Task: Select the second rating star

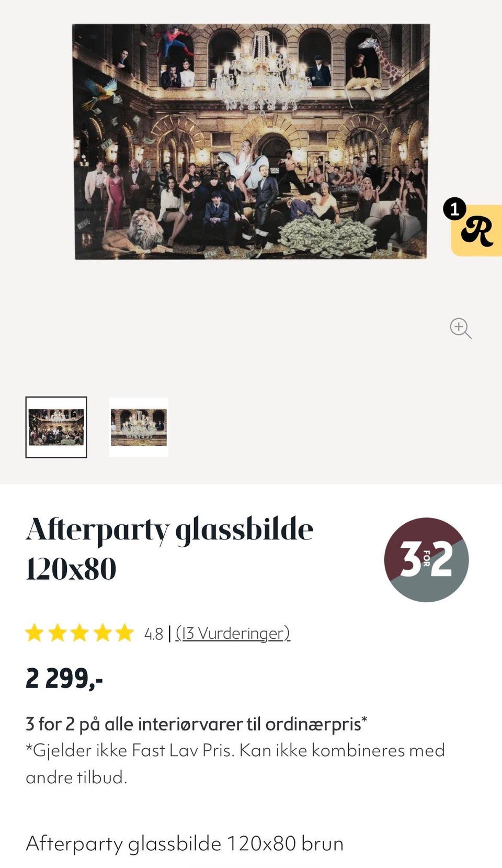Action: [58, 633]
